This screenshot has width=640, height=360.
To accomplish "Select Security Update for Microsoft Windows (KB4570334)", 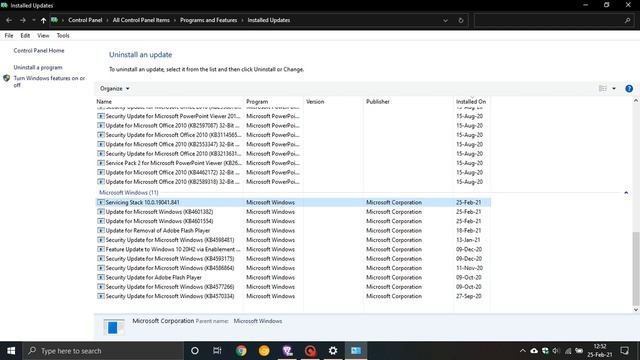I will tap(293, 296).
